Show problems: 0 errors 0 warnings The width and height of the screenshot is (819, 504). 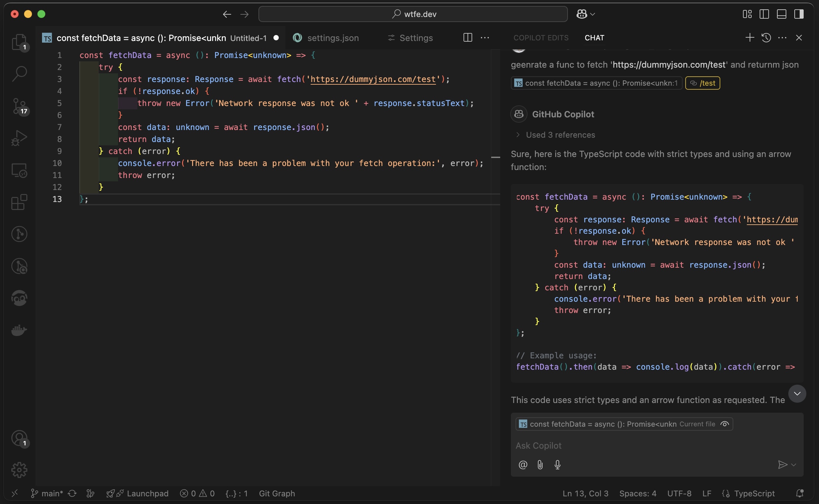197,493
